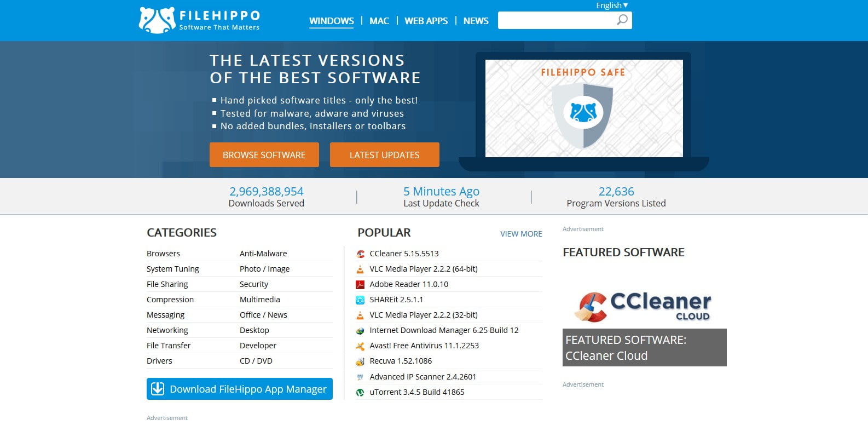
Task: Click the Internet Download Manager icon
Action: click(x=360, y=330)
